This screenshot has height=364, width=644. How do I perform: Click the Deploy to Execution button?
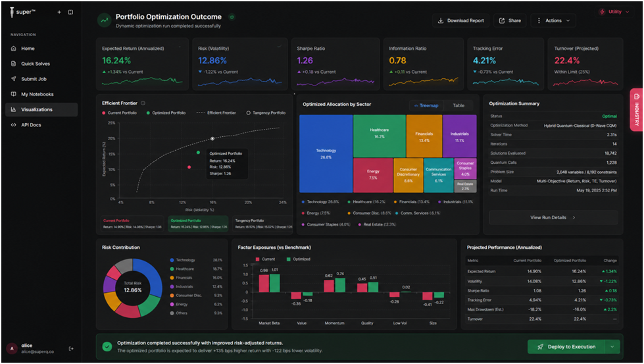coord(566,347)
